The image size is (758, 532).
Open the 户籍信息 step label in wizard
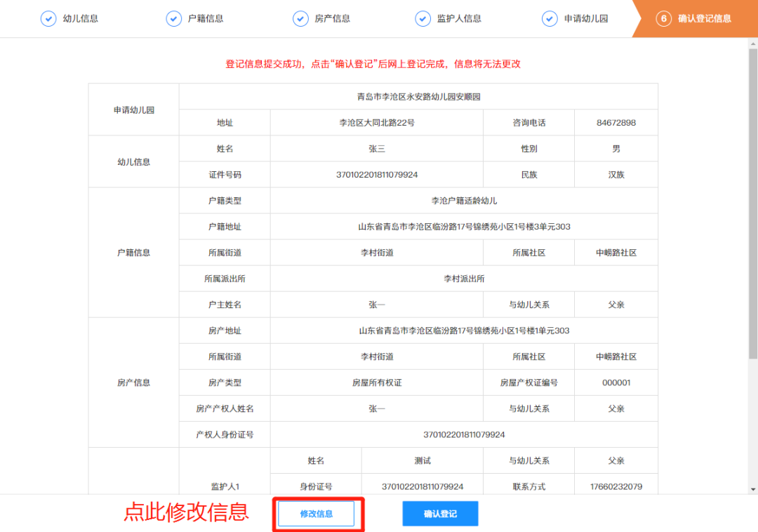206,19
